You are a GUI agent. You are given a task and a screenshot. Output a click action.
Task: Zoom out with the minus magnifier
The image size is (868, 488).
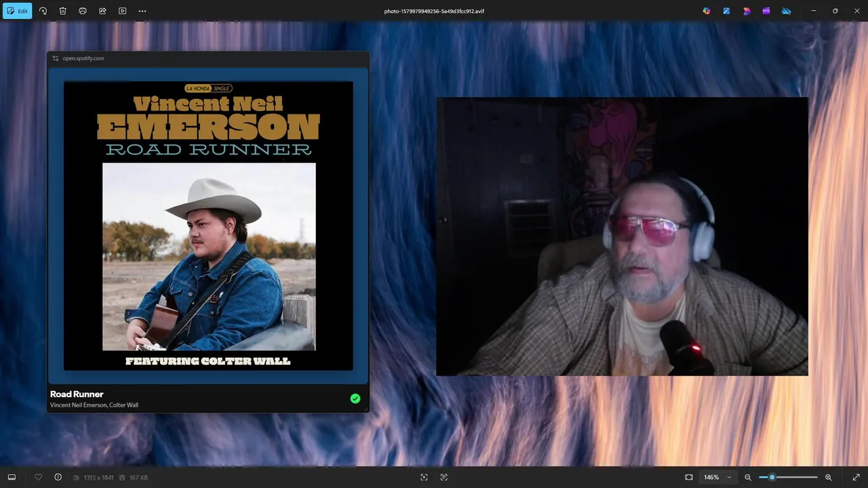pyautogui.click(x=748, y=477)
